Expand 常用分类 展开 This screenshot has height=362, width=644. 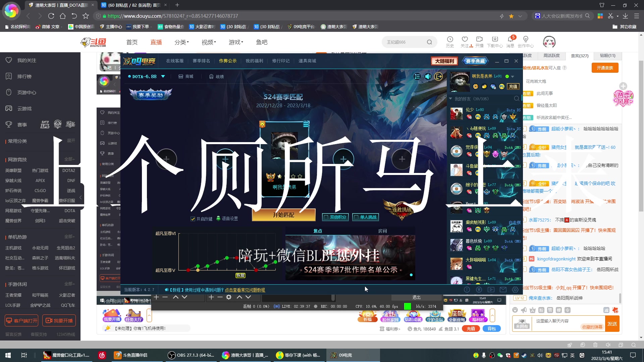click(x=71, y=140)
